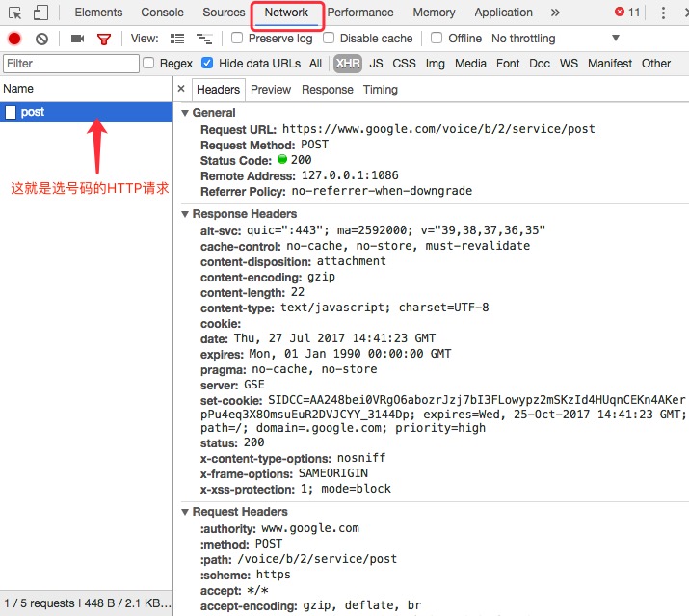689x616 pixels.
Task: Show more DevTools tabs overflow
Action: coord(555,13)
